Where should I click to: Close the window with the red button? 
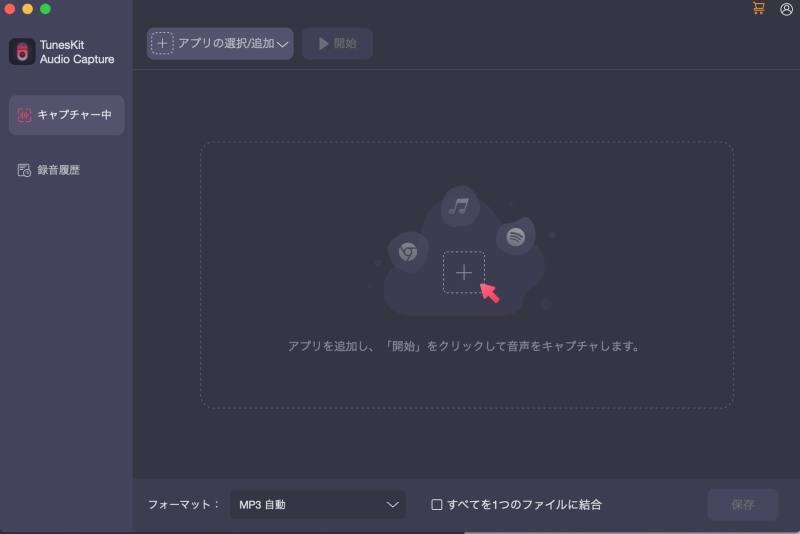tap(10, 9)
